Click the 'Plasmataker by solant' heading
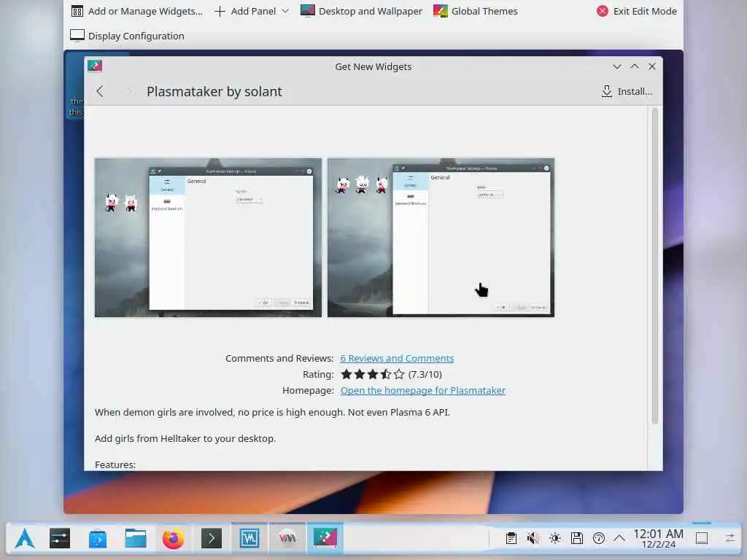 pyautogui.click(x=214, y=91)
